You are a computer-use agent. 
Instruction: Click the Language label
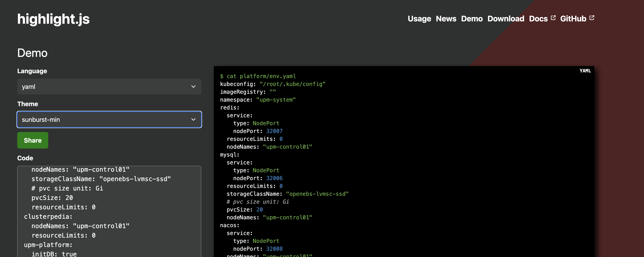coord(32,71)
